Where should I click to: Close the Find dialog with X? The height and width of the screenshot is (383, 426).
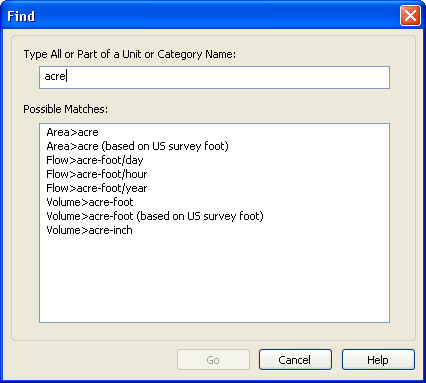[410, 15]
